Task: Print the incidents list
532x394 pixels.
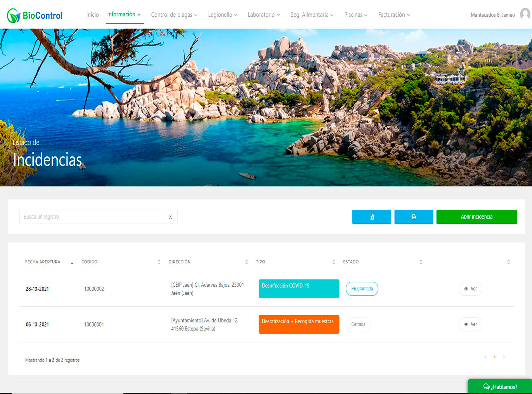Action: pyautogui.click(x=414, y=217)
